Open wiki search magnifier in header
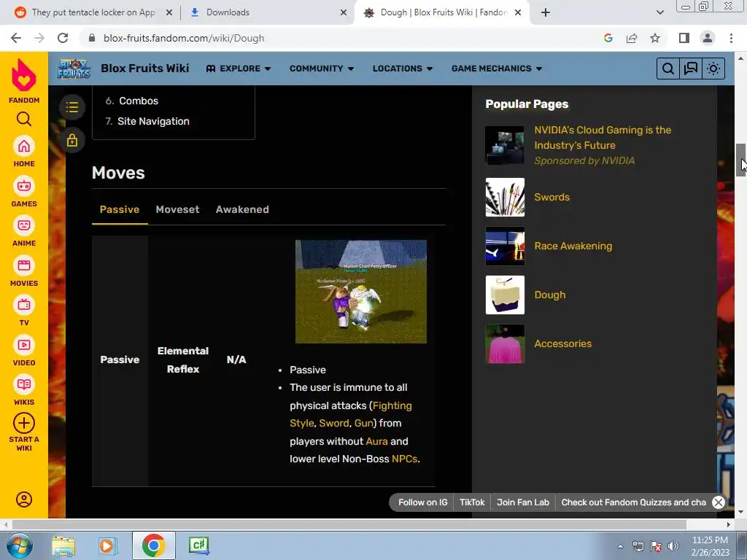 (x=668, y=69)
